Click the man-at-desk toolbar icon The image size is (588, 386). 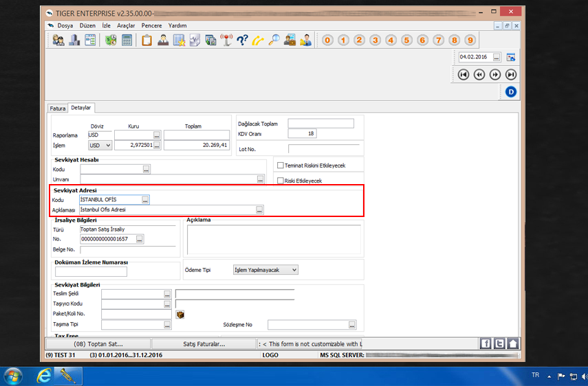[x=163, y=40]
